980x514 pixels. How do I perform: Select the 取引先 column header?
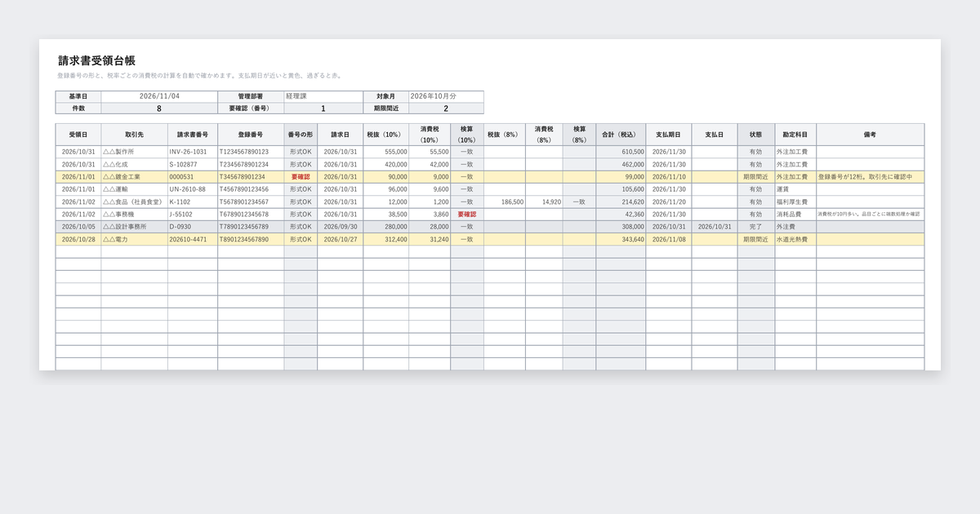pos(135,135)
